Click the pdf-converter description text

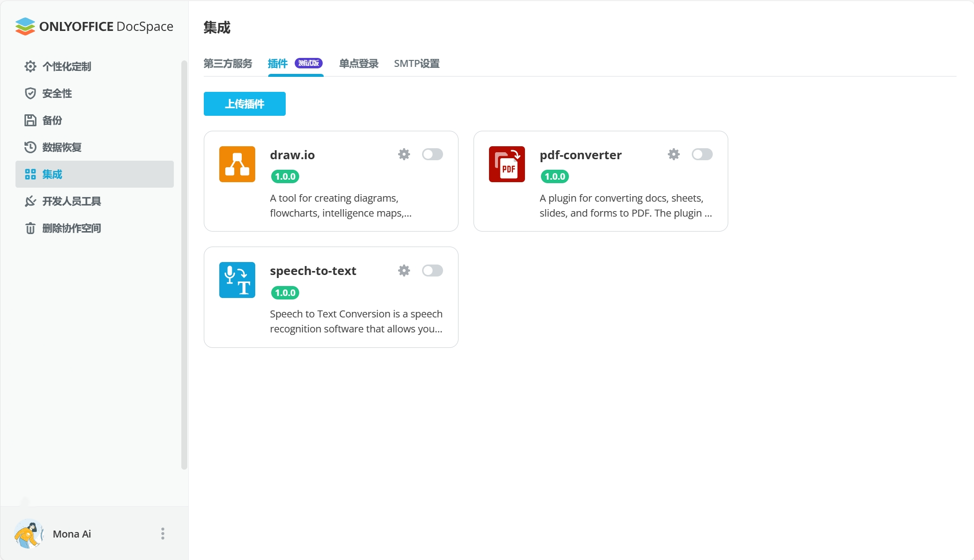(x=626, y=206)
